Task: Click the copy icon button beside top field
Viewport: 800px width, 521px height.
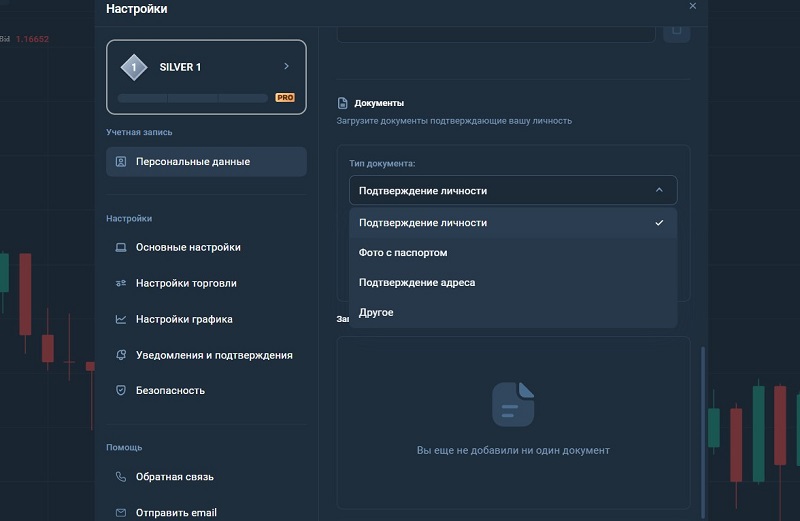Action: (x=677, y=32)
